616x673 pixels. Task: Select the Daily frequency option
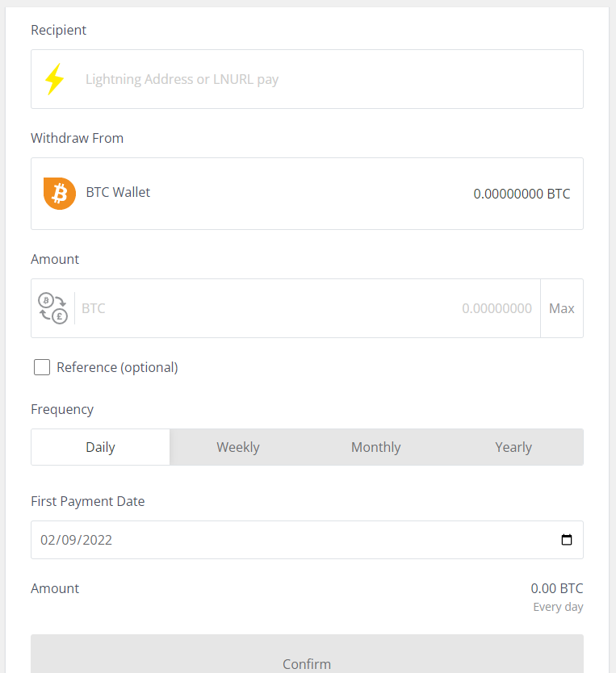click(100, 447)
